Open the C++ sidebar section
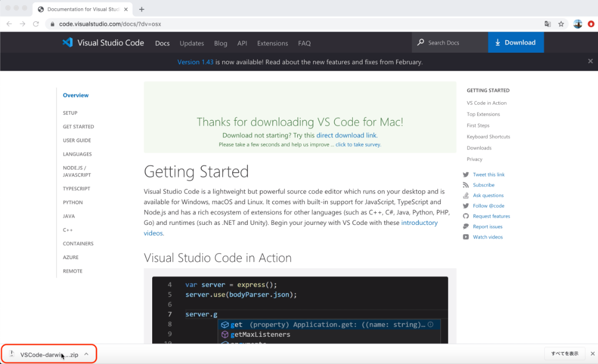This screenshot has height=364, width=598. pyautogui.click(x=67, y=230)
